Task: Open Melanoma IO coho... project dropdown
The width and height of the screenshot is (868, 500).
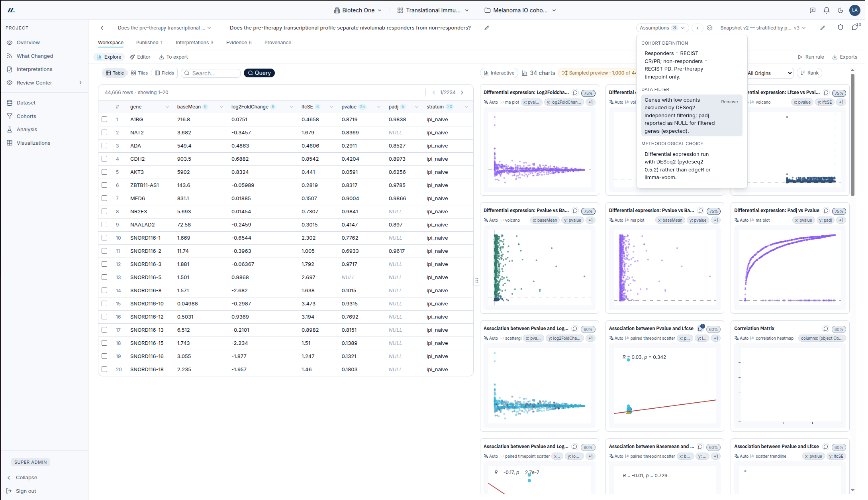Action: point(520,10)
